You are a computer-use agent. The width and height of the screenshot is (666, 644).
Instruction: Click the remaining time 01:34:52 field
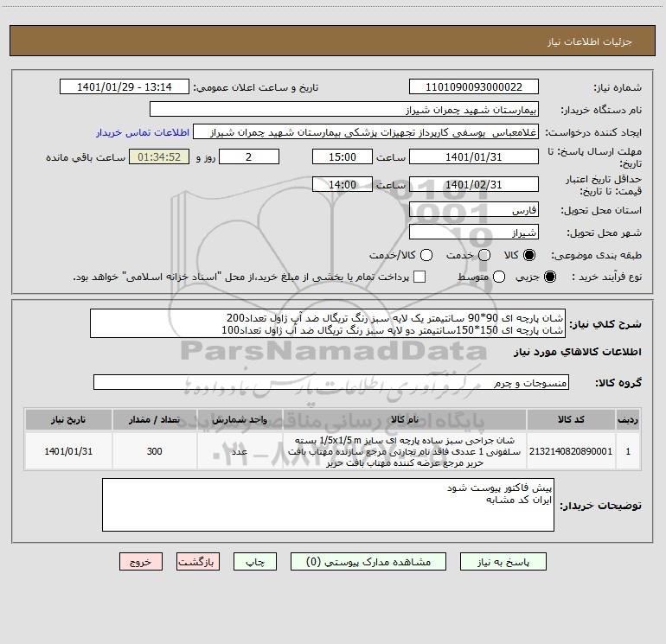(159, 156)
